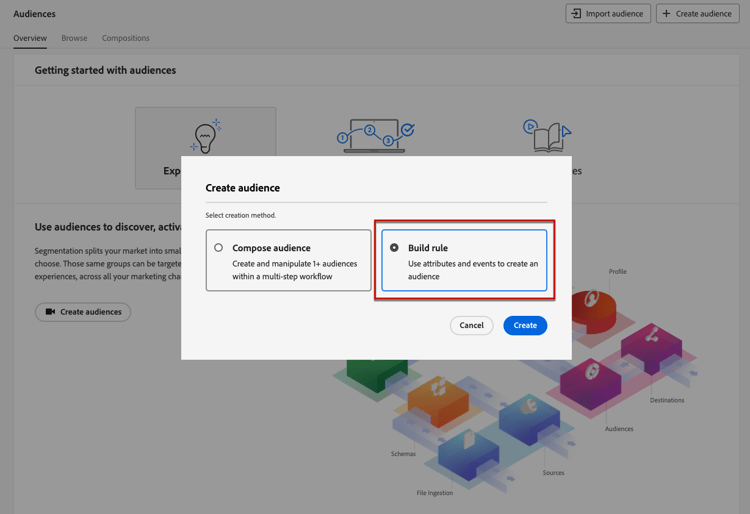Image resolution: width=750 pixels, height=514 pixels.
Task: Open the Compositions tab
Action: (x=126, y=38)
